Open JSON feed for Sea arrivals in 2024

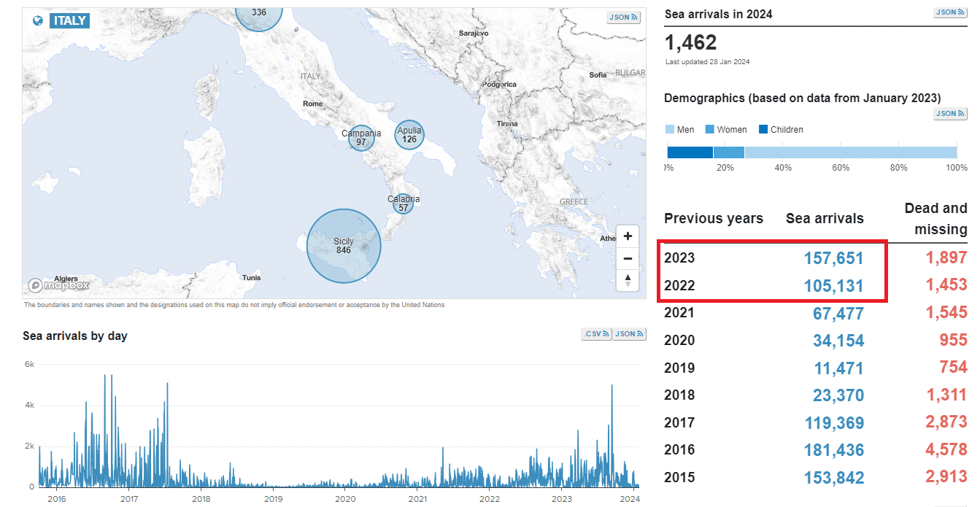coord(950,12)
